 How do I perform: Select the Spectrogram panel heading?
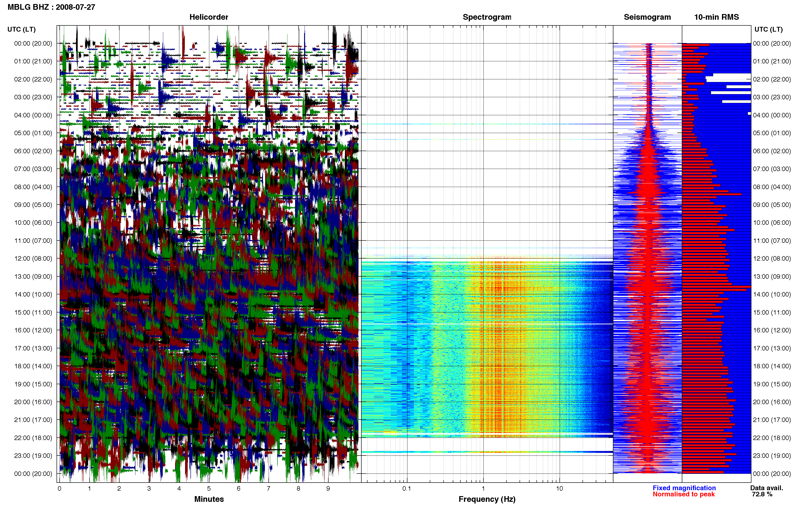(487, 17)
